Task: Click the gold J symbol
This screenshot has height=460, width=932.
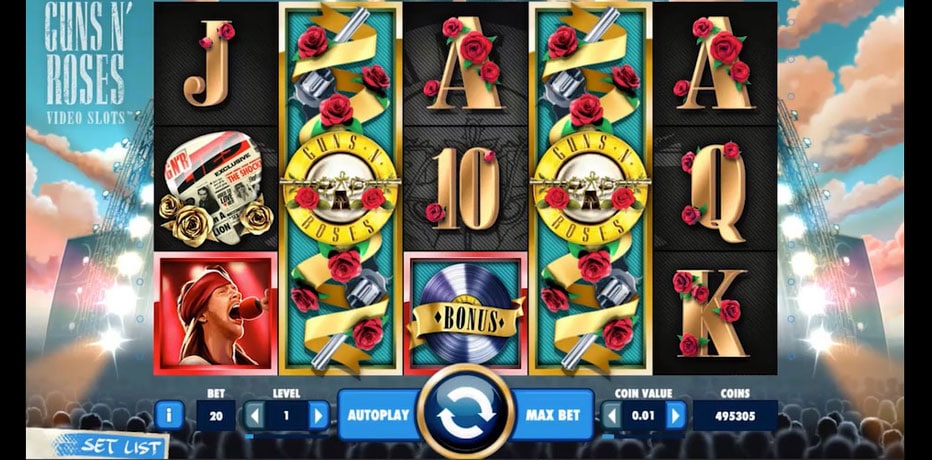Action: [208, 63]
